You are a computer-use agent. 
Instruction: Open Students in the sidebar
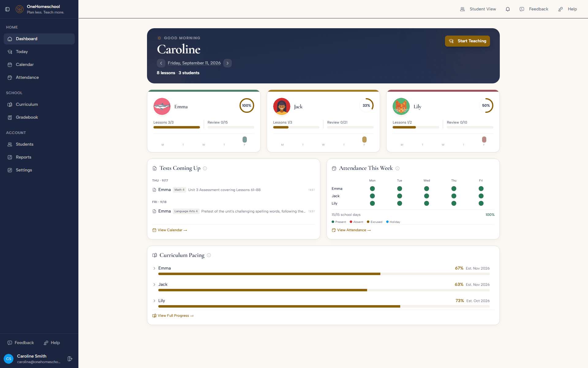click(39, 144)
